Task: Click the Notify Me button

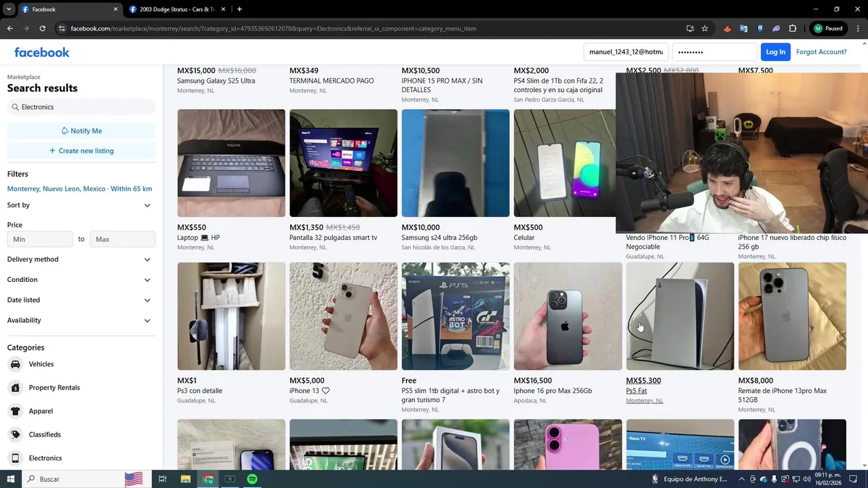Action: coord(81,131)
